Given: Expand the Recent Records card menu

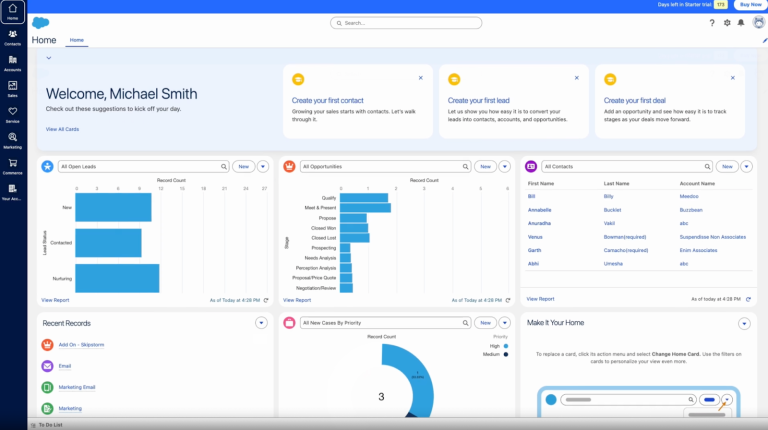Looking at the screenshot, I should pos(261,323).
